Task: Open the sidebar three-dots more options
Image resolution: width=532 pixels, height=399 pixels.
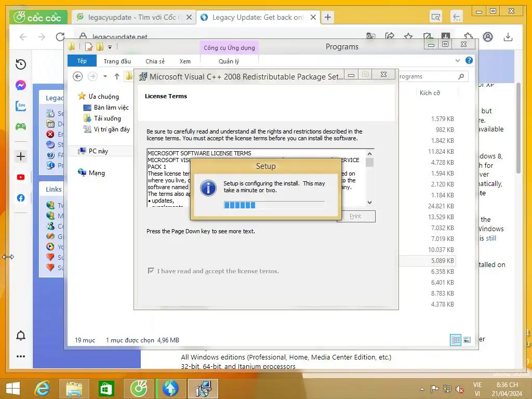Action: [x=21, y=356]
